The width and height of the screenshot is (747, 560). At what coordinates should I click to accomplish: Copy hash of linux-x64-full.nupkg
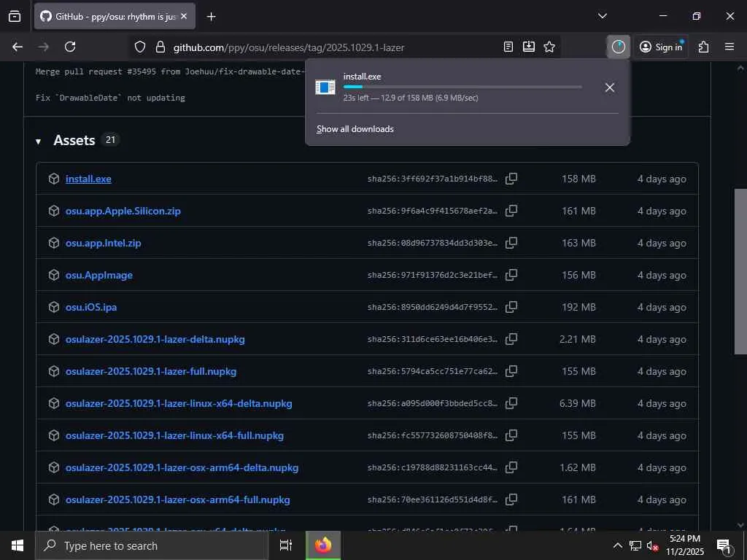tap(511, 435)
